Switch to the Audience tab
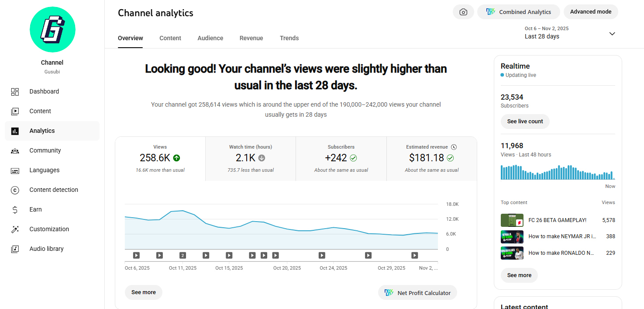The image size is (644, 309). [x=210, y=38]
